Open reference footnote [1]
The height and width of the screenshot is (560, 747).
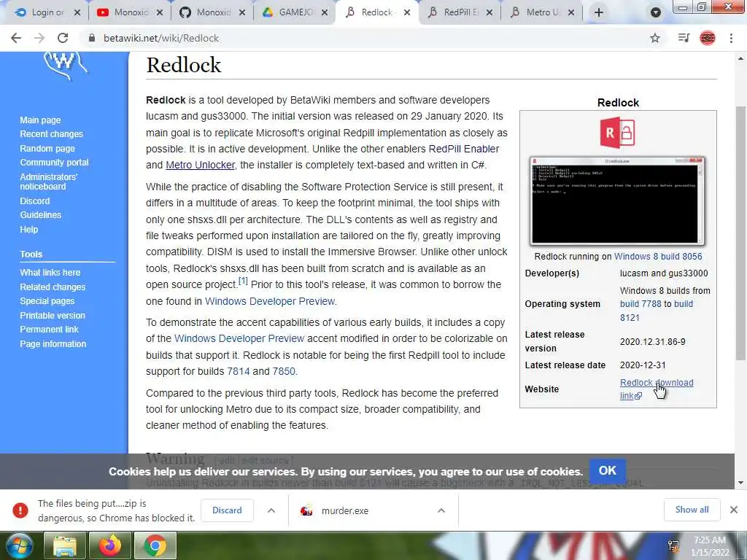point(243,281)
